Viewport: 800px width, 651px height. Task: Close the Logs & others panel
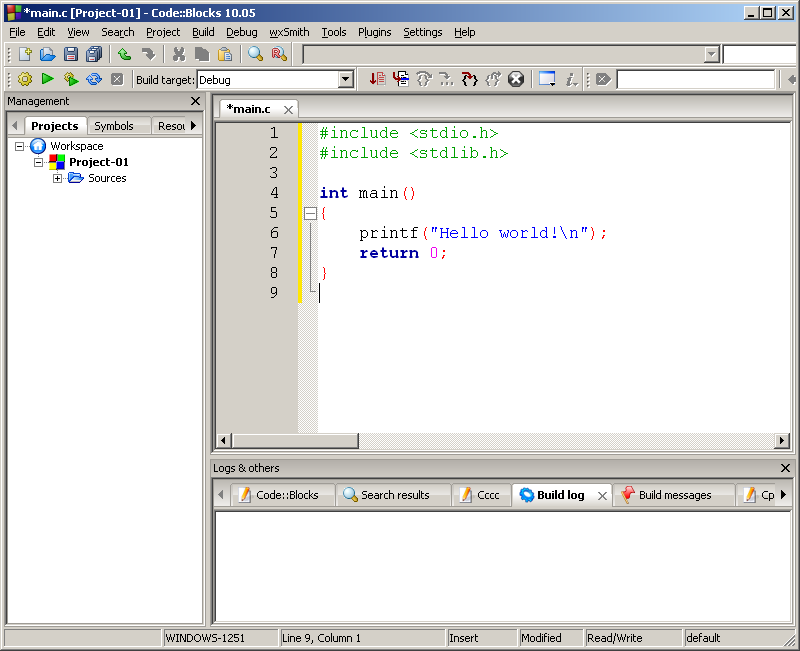[x=785, y=468]
